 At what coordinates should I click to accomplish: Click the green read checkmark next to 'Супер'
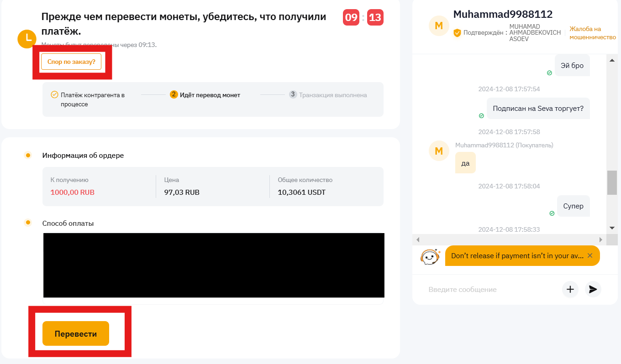[552, 213]
